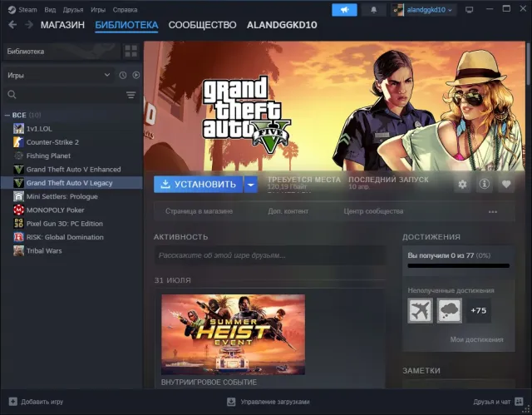Go forward with the right arrow
This screenshot has height=415, width=532.
click(29, 25)
